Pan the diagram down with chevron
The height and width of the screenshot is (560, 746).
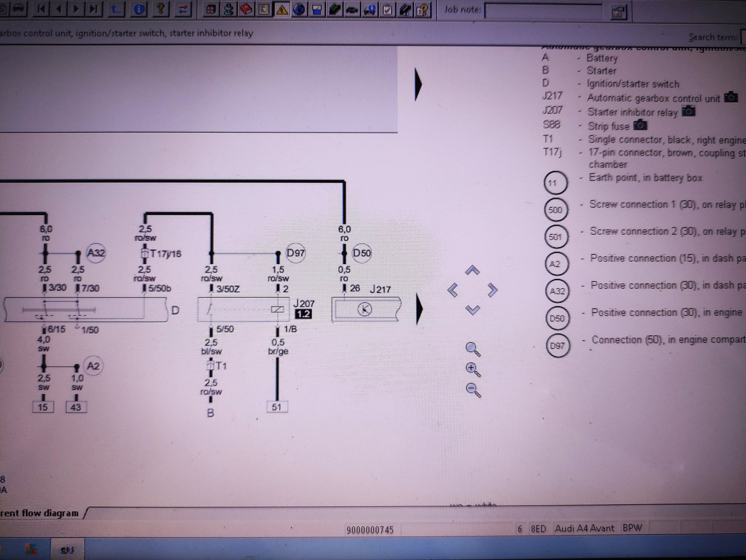(x=473, y=310)
